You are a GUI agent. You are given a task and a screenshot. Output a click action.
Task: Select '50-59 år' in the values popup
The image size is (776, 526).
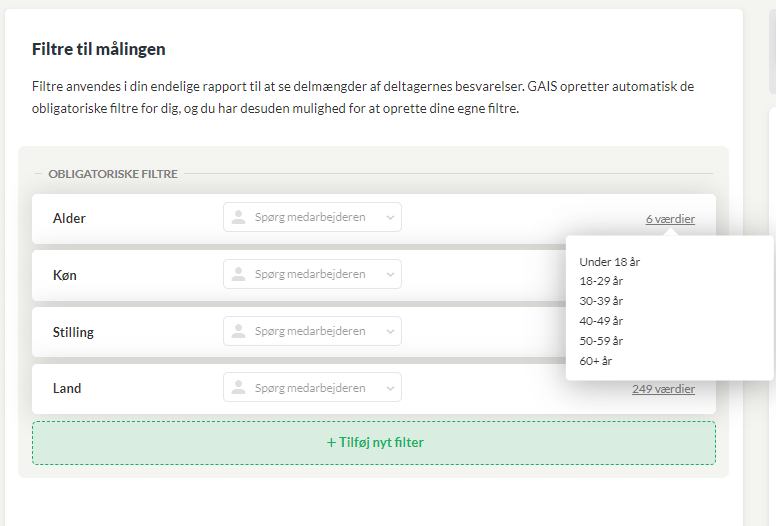pos(601,341)
